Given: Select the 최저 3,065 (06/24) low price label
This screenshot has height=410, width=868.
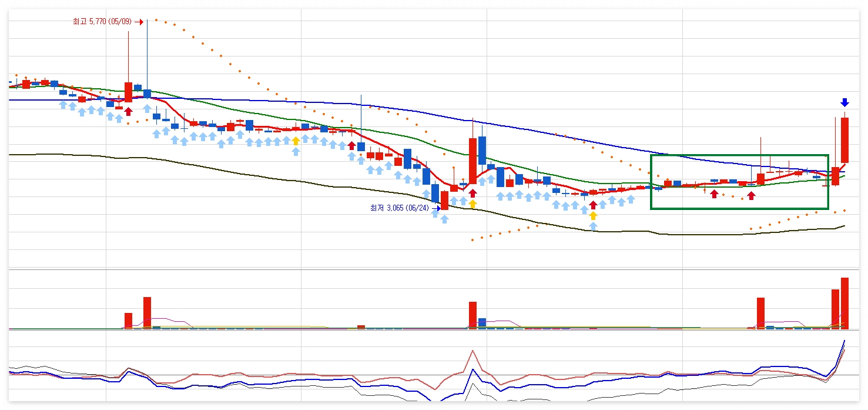Looking at the screenshot, I should coord(400,208).
